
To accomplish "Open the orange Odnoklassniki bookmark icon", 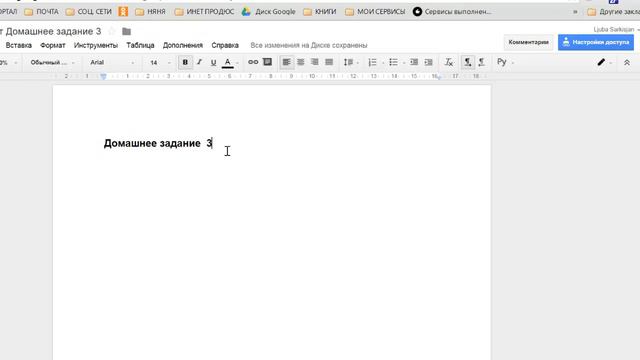I will click(123, 11).
